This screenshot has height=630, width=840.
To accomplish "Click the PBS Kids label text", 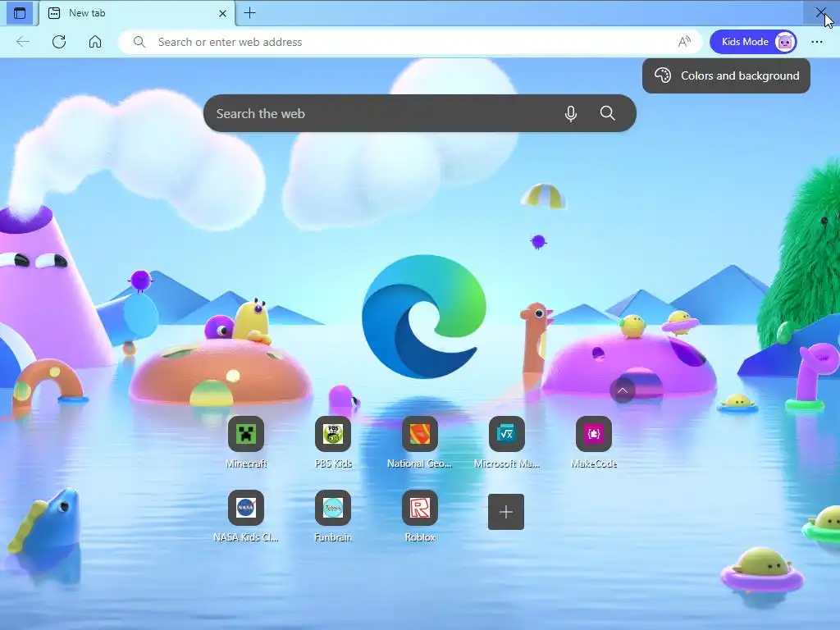I will pos(333,464).
